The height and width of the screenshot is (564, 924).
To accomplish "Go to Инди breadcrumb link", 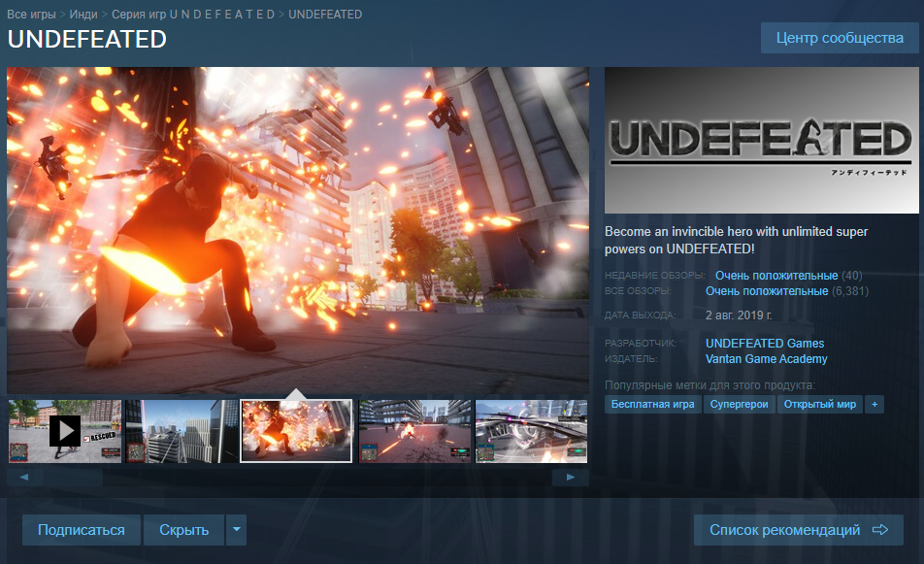I will pos(83,15).
